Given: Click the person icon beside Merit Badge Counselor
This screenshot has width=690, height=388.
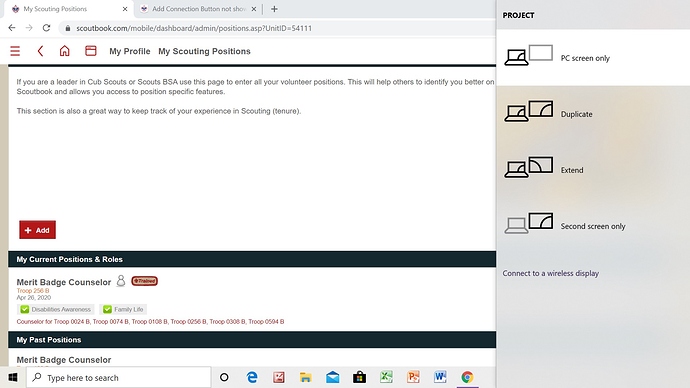Looking at the screenshot, I should point(121,281).
